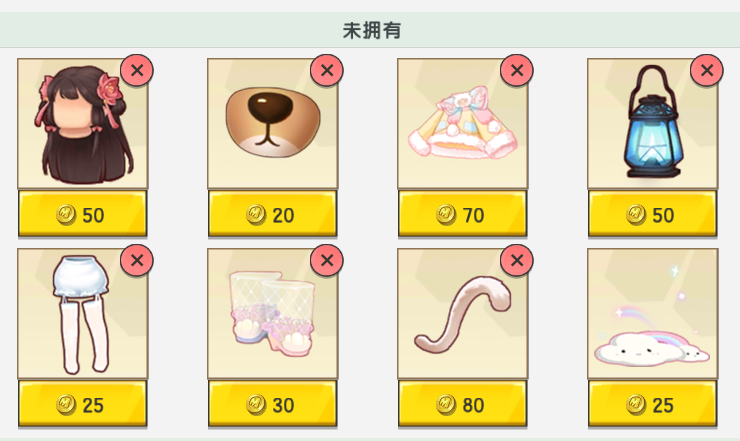Buy the bear nose for 20 coins
The width and height of the screenshot is (740, 441).
click(273, 214)
